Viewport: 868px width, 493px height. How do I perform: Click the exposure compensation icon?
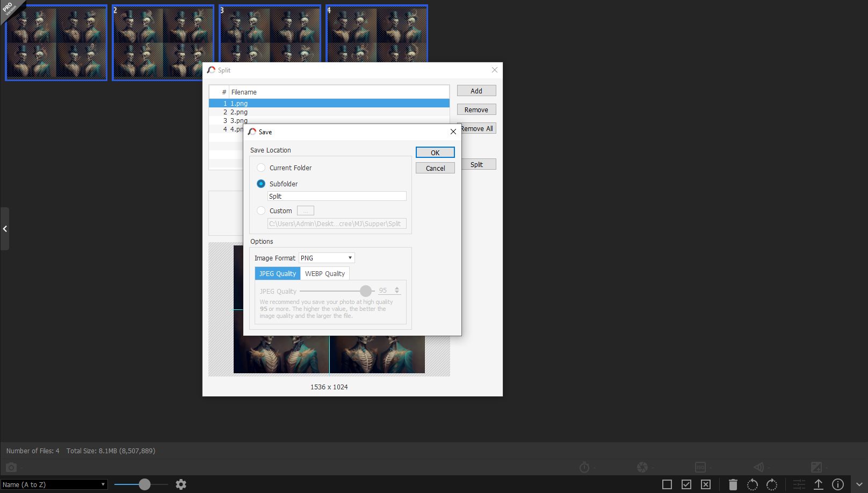pyautogui.click(x=816, y=467)
